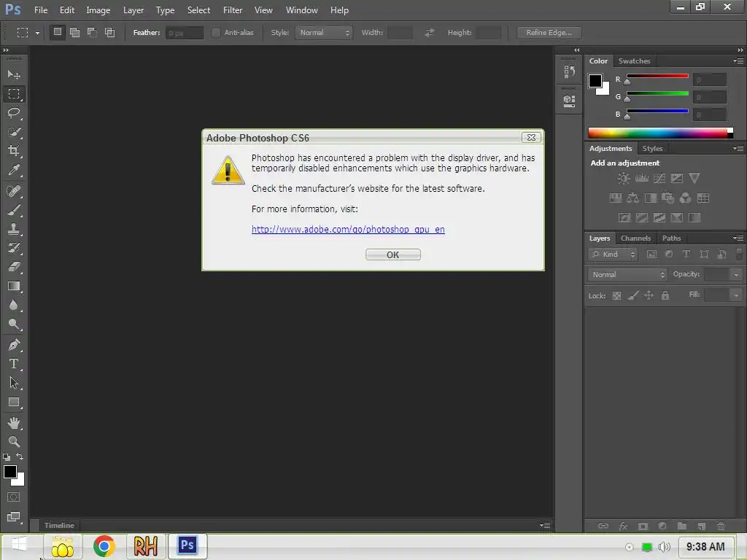
Task: Click OK in the warning dialog
Action: pos(393,254)
